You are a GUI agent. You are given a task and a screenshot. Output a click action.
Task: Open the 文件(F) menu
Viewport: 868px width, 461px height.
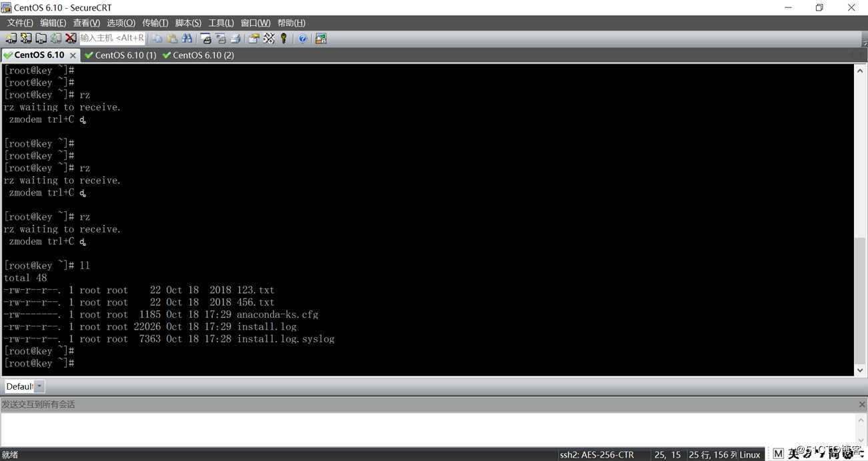pos(20,23)
